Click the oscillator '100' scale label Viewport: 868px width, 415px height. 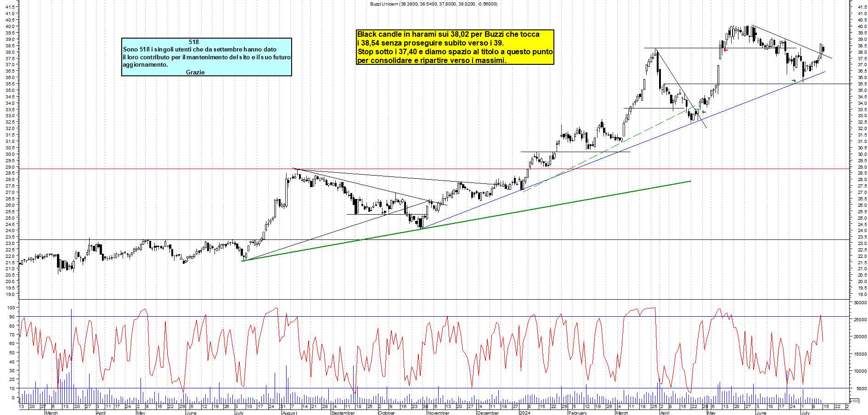[11, 307]
